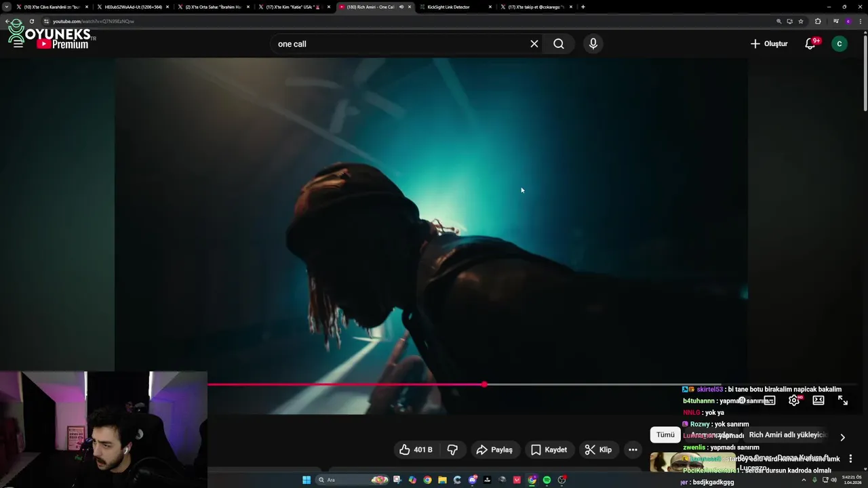The width and height of the screenshot is (868, 488).
Task: Open the YouTube guide hamburger menu
Action: click(x=18, y=44)
